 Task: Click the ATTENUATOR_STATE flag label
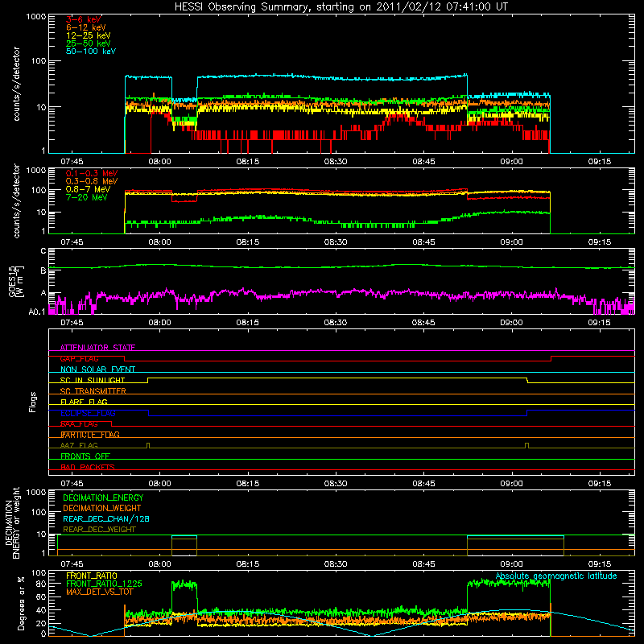tap(97, 348)
